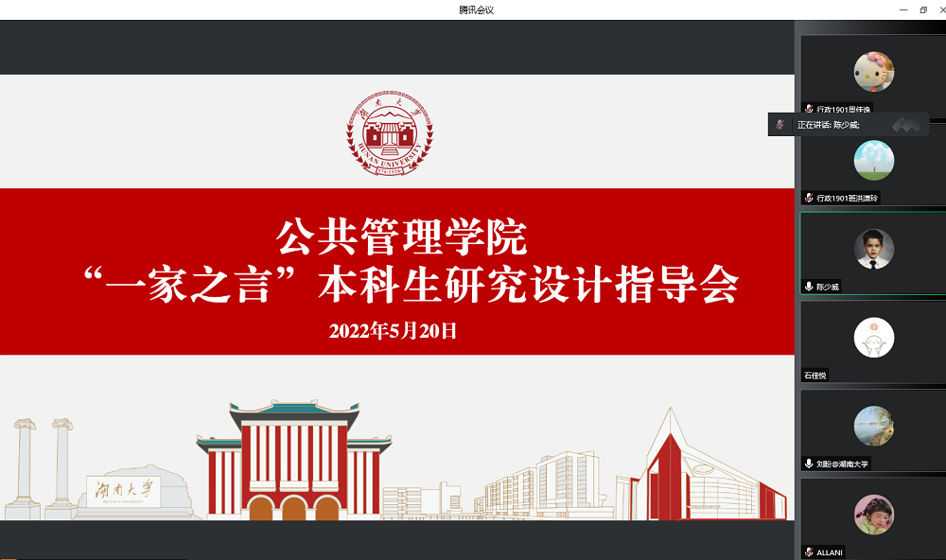
Task: Click the slide title '公共管理学院'
Action: 401,237
